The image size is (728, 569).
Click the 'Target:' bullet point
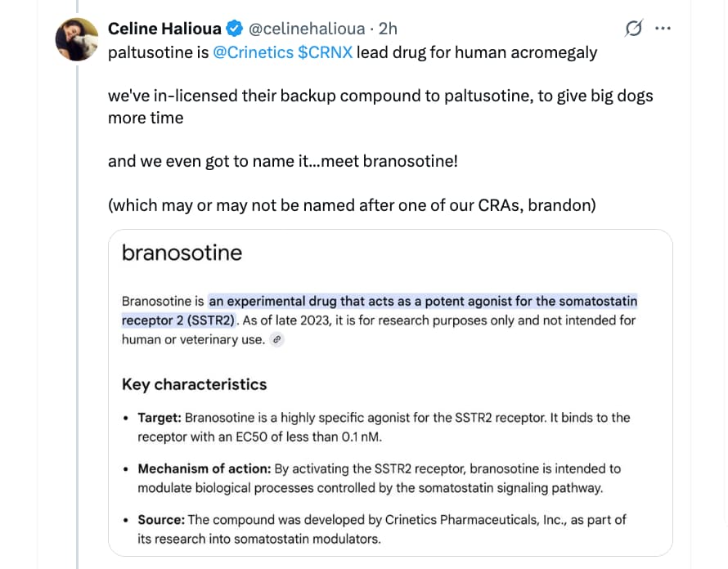tap(160, 418)
